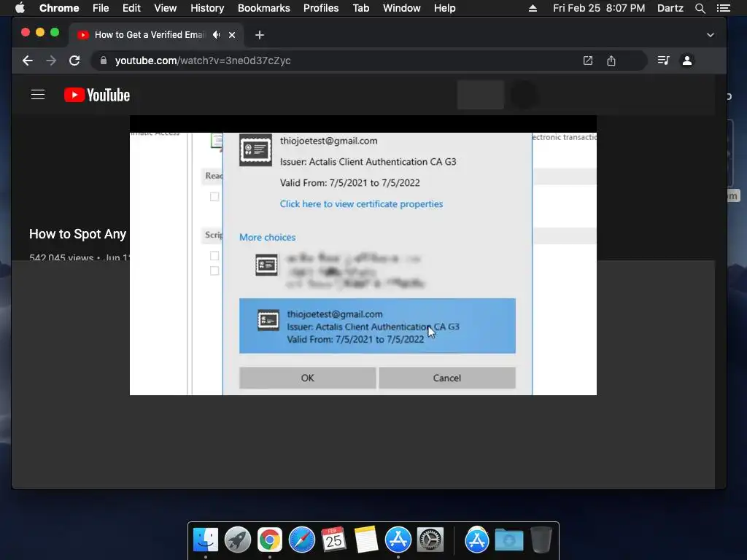Open Notes from the dock
The width and height of the screenshot is (747, 560).
coord(366,540)
